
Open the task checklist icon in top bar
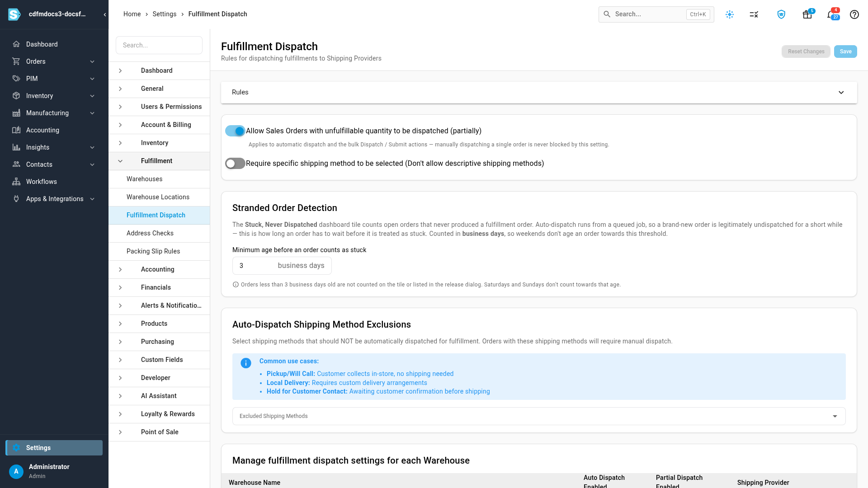point(754,14)
